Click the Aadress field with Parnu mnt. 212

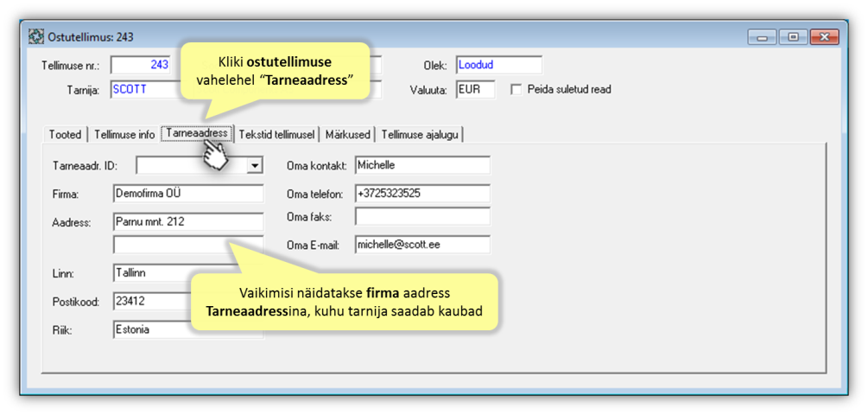(x=187, y=221)
